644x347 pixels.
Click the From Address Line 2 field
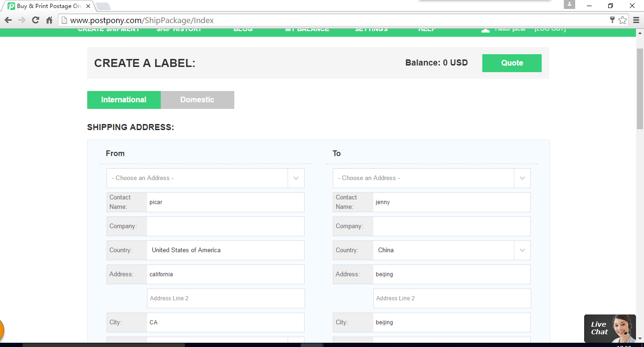(x=226, y=298)
